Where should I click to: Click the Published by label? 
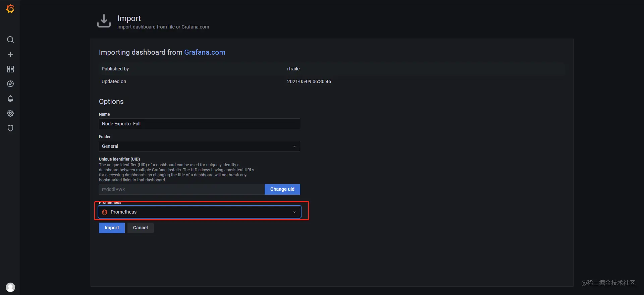115,69
